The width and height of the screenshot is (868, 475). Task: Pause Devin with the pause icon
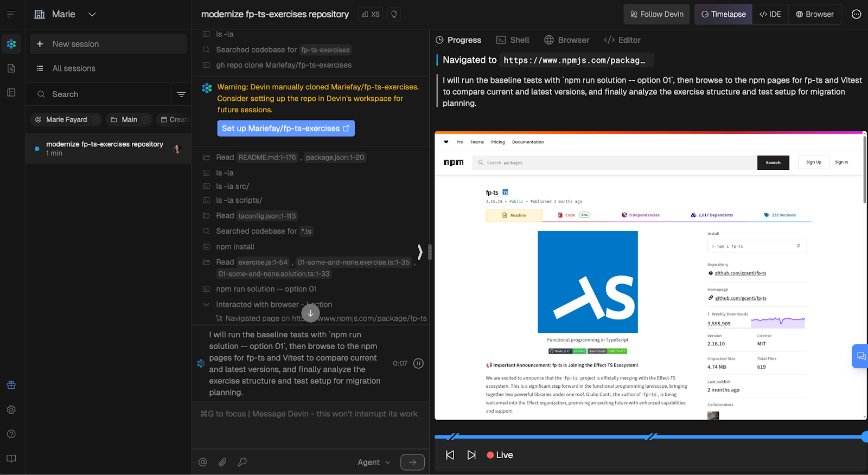[x=418, y=363]
